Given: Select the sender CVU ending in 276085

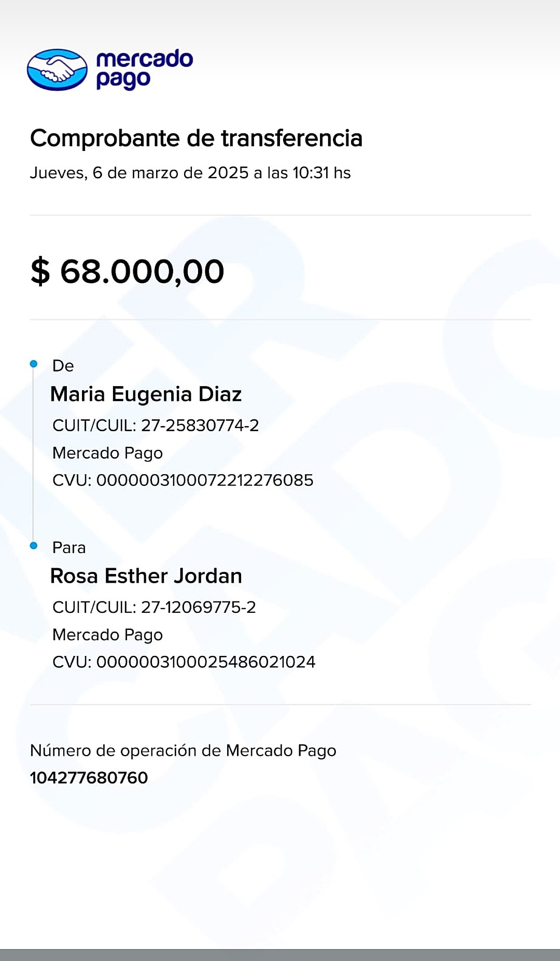Looking at the screenshot, I should [183, 480].
